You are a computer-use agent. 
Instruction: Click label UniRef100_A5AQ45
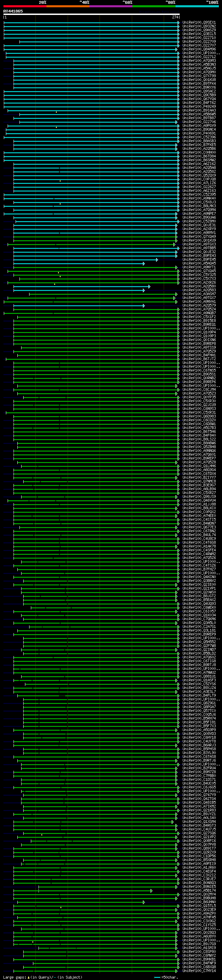pos(199,263)
